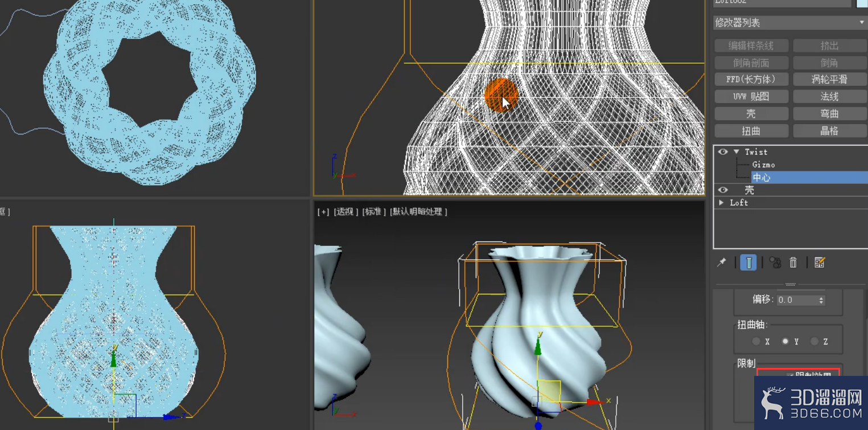
Task: Apply the 壳 modifier button
Action: coord(751,114)
